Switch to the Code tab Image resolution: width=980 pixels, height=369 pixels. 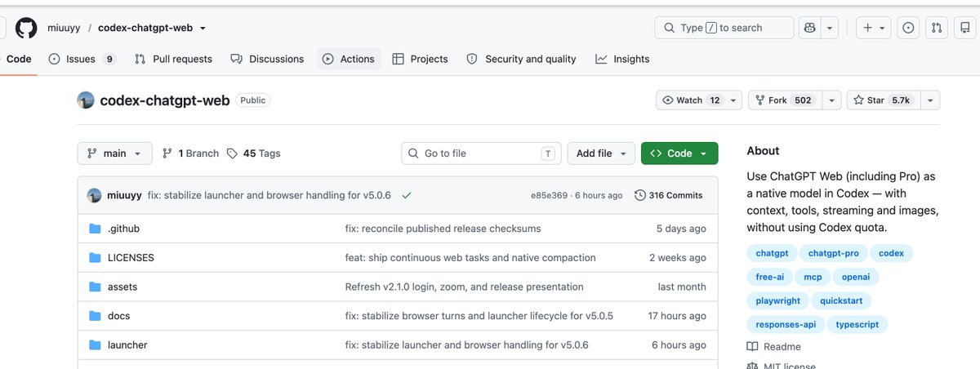click(19, 59)
